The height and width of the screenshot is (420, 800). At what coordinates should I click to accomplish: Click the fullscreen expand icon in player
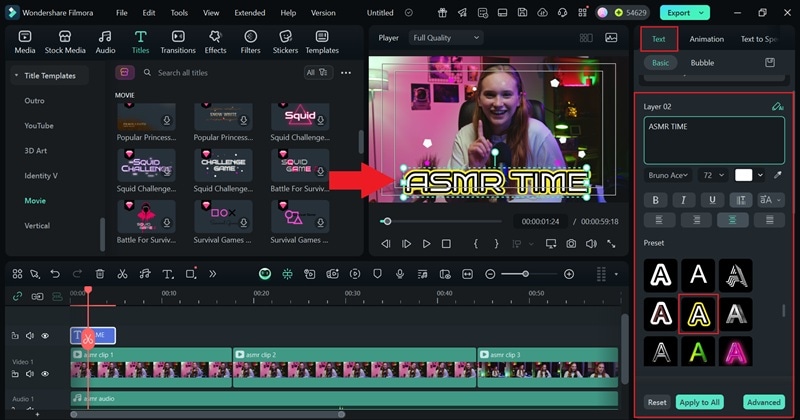pyautogui.click(x=611, y=244)
